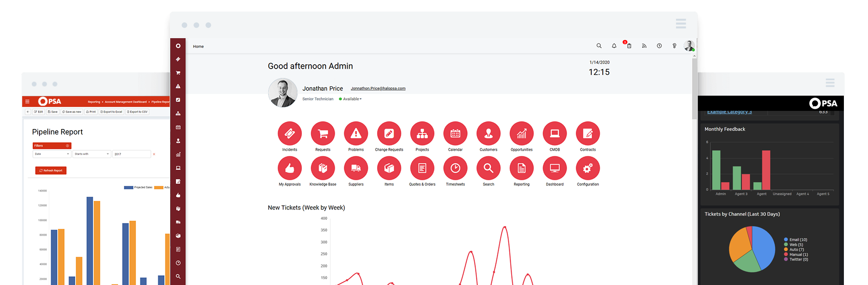868x285 pixels.
Task: Open the My Approvals tile
Action: [x=289, y=168]
